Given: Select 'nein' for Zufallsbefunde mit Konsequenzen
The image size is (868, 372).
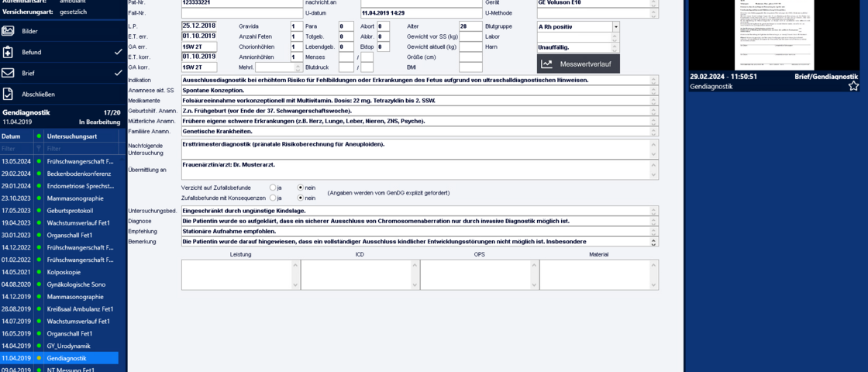Looking at the screenshot, I should pyautogui.click(x=301, y=198).
